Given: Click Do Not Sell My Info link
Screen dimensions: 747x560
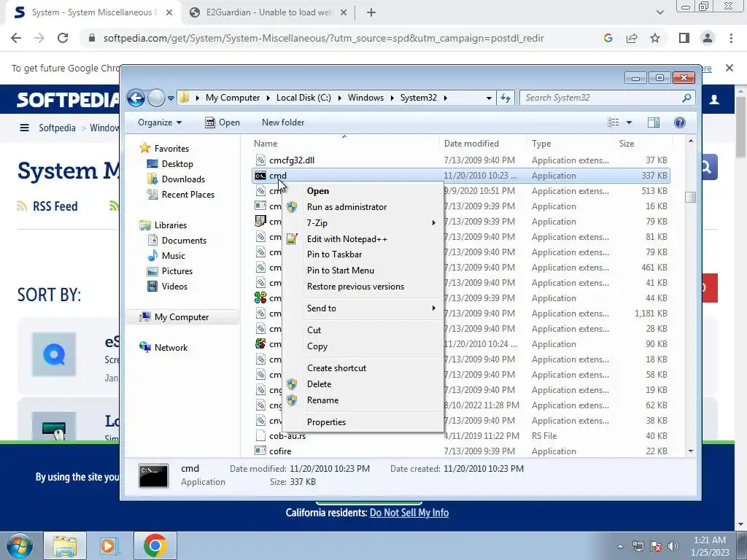Looking at the screenshot, I should tap(409, 513).
